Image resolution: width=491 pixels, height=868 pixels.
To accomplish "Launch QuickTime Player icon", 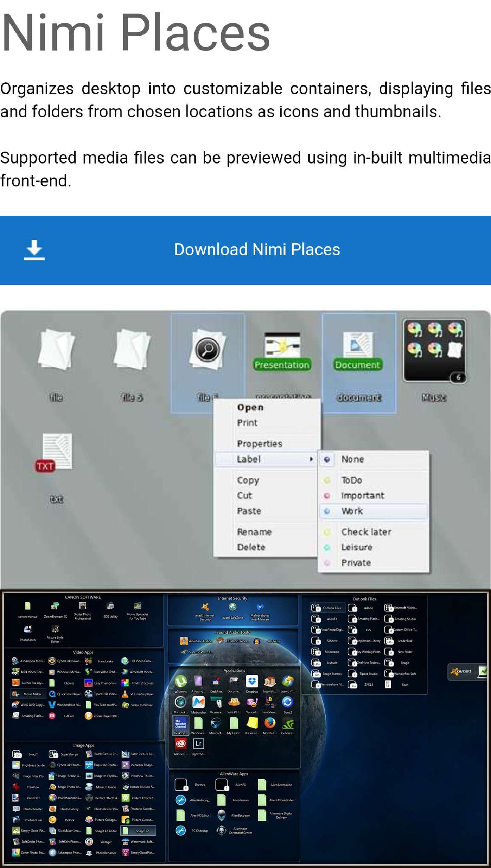I will coord(65,694).
